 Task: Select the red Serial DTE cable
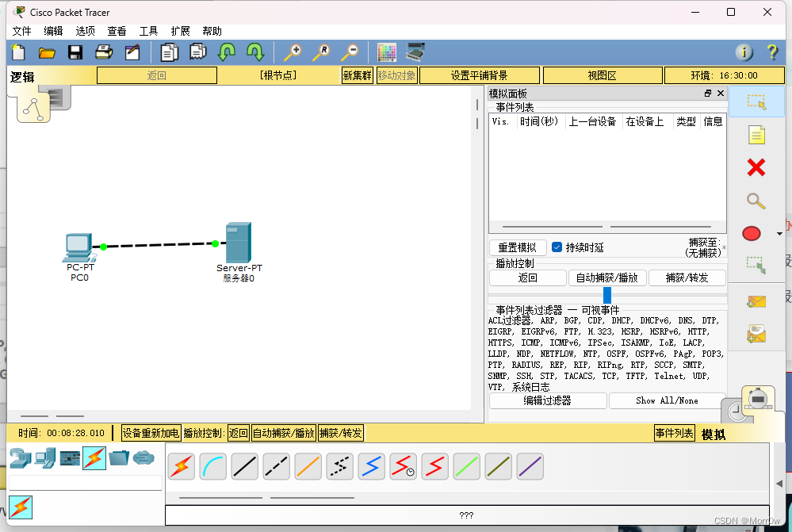click(x=435, y=466)
